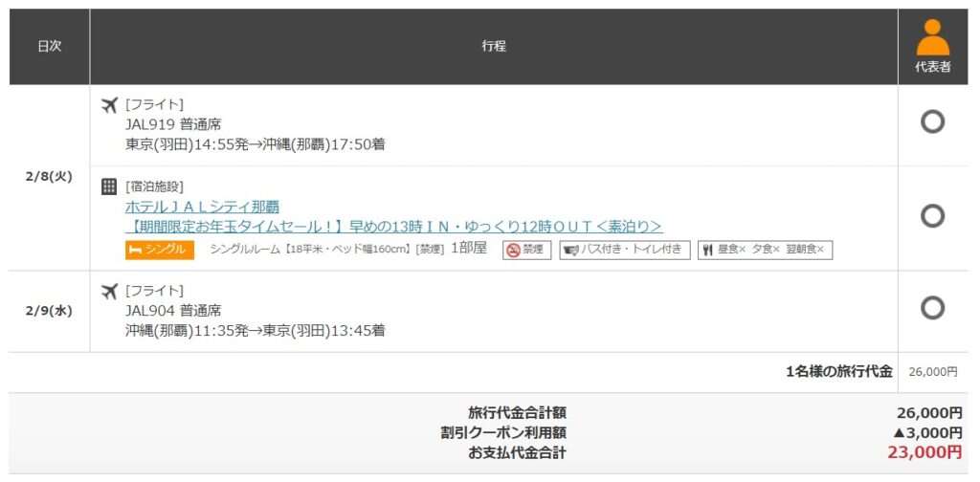
Task: Click the 1部屋 room count text
Action: tap(468, 249)
